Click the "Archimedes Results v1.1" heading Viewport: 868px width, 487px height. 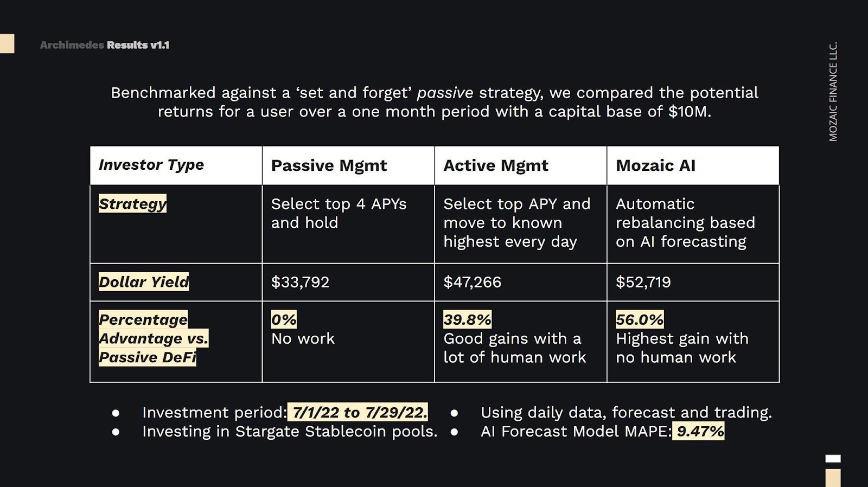(105, 45)
